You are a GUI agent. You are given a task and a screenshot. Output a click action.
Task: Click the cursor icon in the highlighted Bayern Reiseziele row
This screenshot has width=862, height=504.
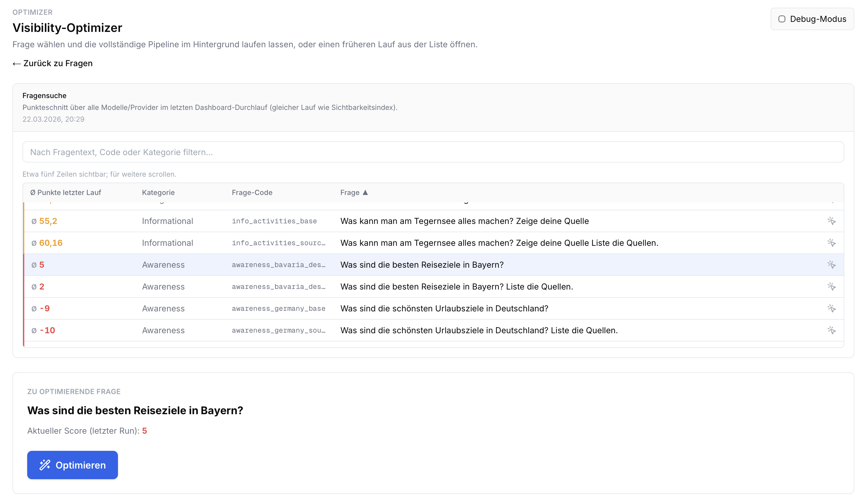(831, 265)
